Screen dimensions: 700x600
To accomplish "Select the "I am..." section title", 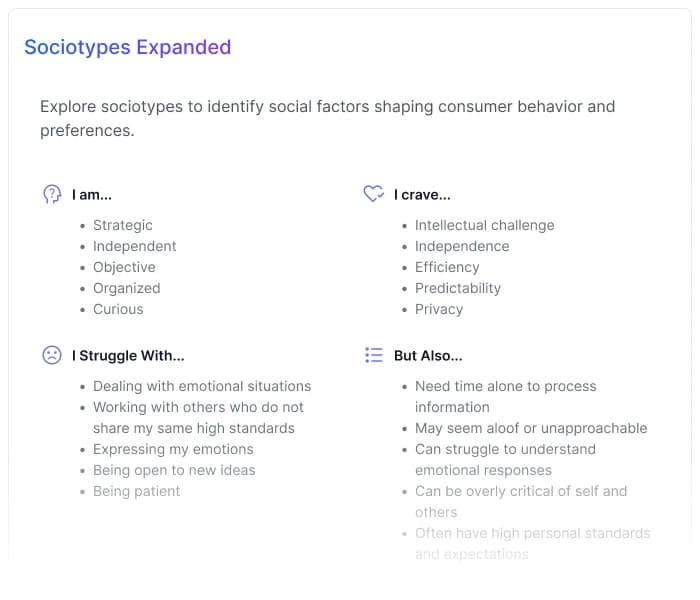I will [92, 195].
